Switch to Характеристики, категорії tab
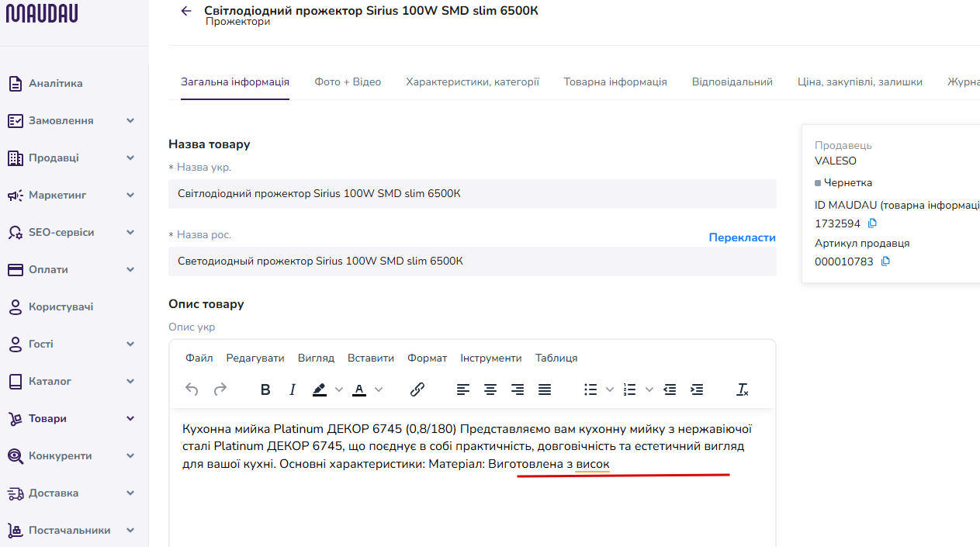 point(473,81)
